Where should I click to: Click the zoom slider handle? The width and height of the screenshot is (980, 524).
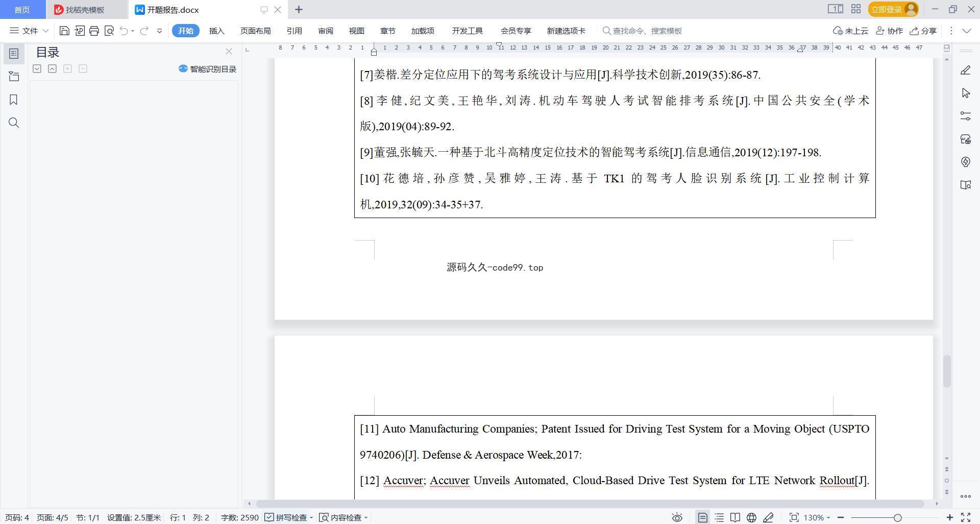pos(897,517)
